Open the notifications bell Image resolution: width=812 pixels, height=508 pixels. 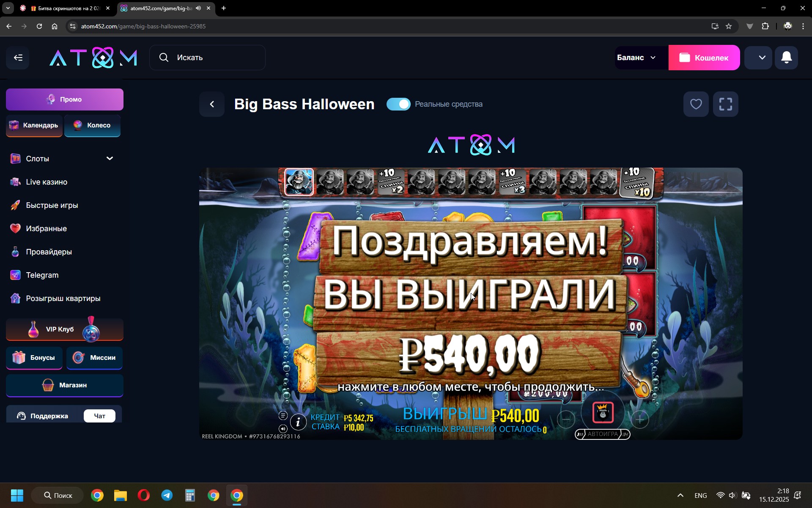[786, 58]
